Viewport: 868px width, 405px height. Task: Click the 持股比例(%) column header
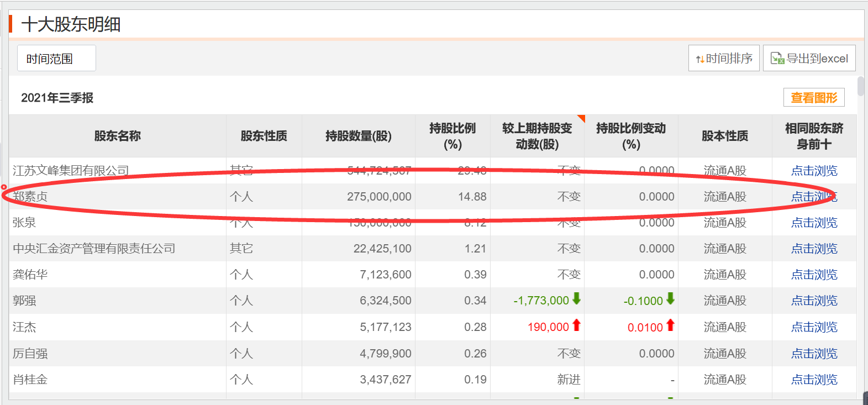click(x=453, y=136)
